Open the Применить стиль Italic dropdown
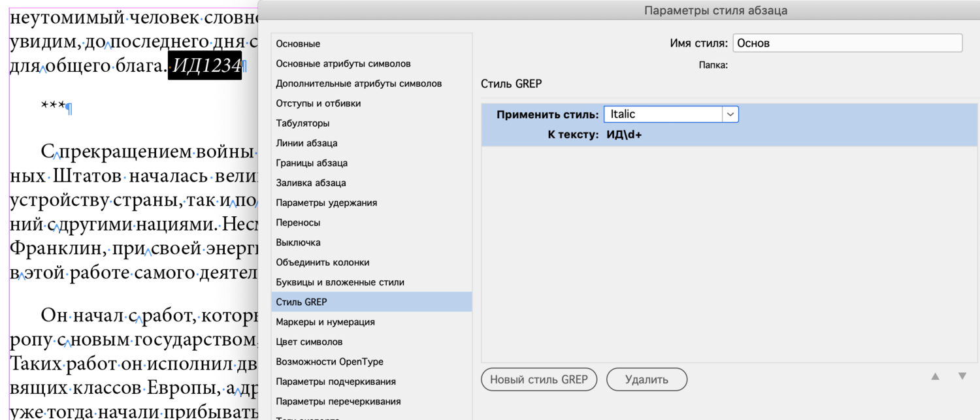This screenshot has width=980, height=420. coord(730,114)
